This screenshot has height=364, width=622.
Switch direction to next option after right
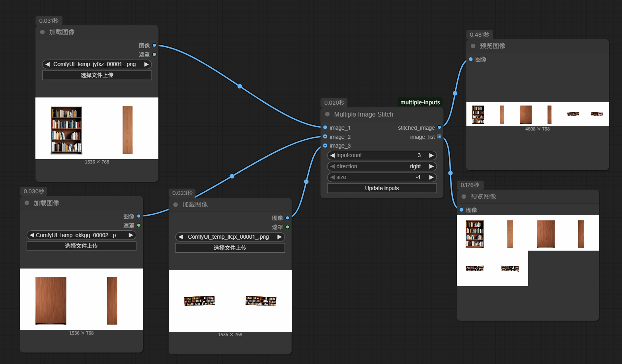pyautogui.click(x=431, y=166)
